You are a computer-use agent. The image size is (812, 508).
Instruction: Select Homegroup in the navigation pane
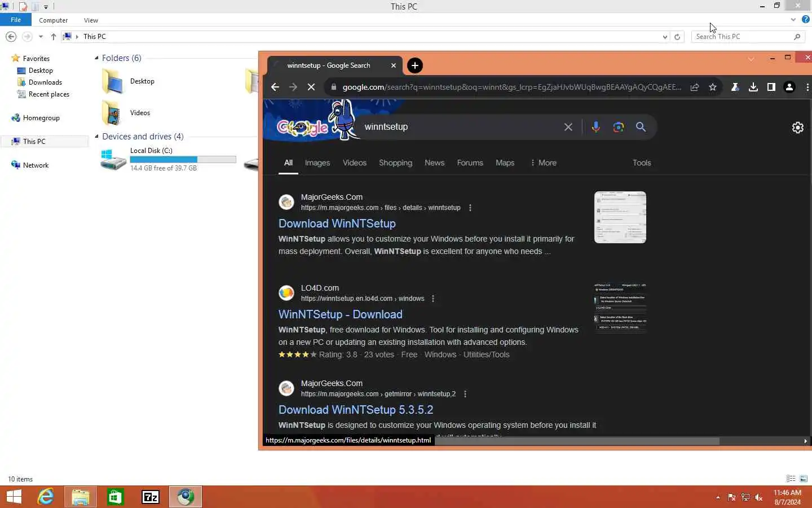[41, 118]
